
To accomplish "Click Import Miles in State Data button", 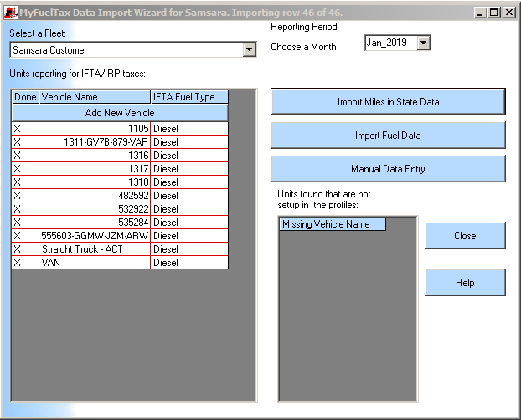I will 388,102.
